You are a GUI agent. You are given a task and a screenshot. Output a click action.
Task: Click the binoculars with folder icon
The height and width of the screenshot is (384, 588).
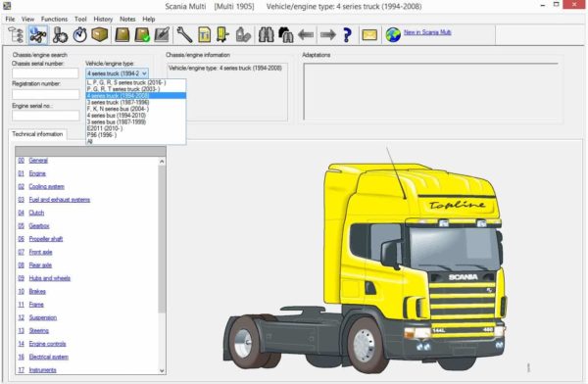pos(286,35)
